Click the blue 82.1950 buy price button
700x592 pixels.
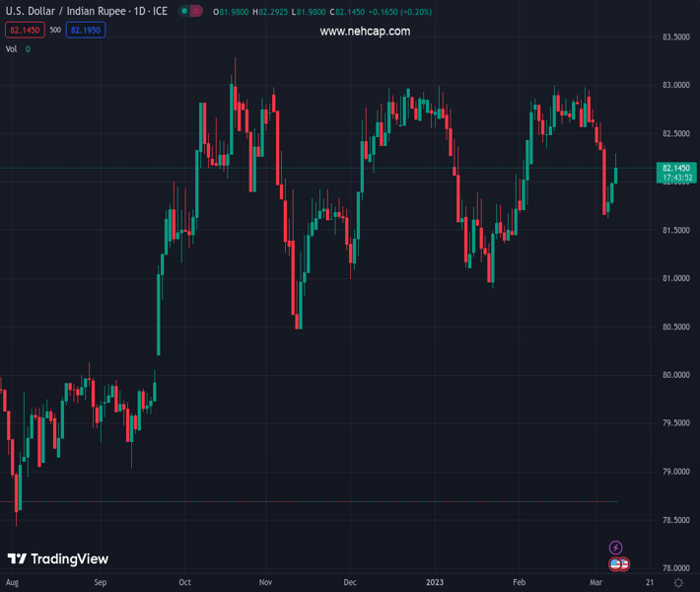[86, 30]
